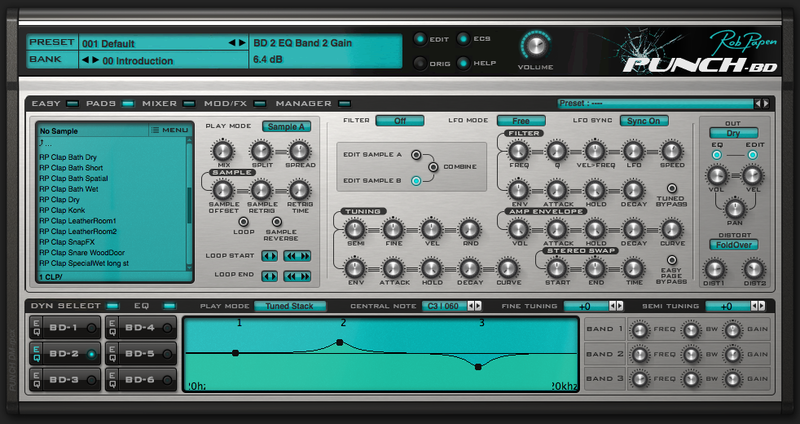The width and height of the screenshot is (800, 424).
Task: Toggle EASY PAGE BYPASS switch
Action: point(672,260)
